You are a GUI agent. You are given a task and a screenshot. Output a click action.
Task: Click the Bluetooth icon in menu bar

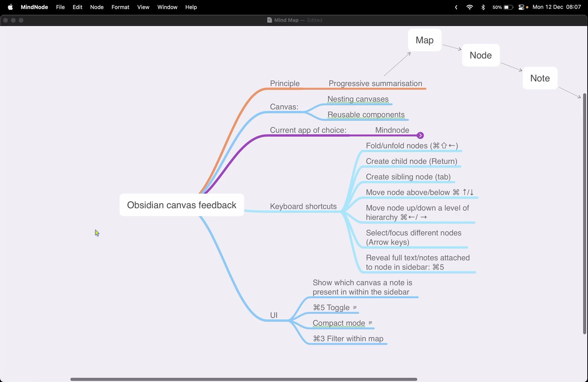coord(483,7)
